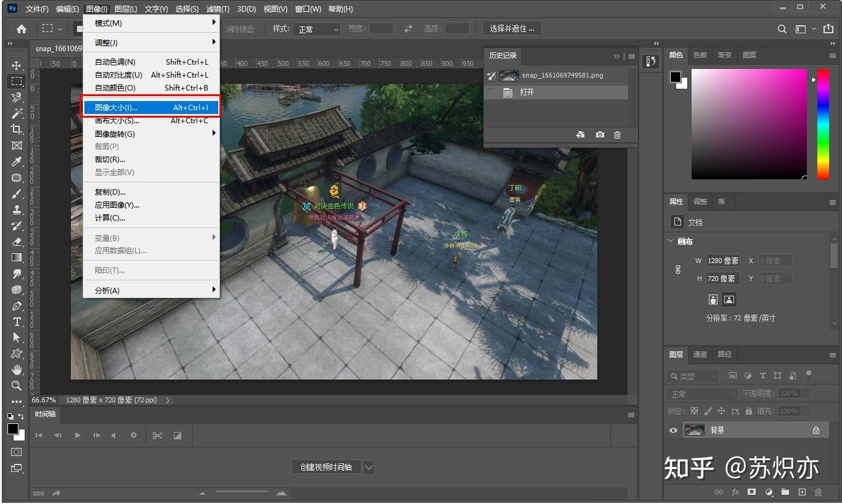
Task: Swap foreground and background colors arrow
Action: [22, 417]
